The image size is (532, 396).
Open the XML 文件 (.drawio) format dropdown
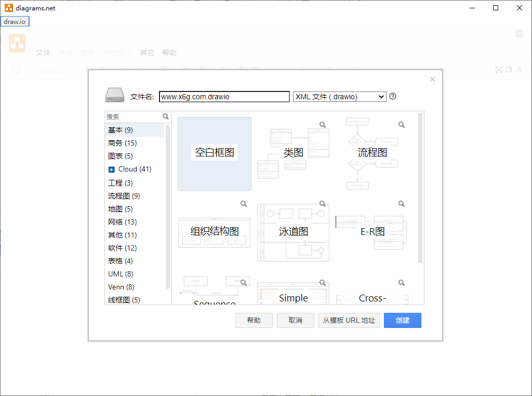[x=339, y=96]
